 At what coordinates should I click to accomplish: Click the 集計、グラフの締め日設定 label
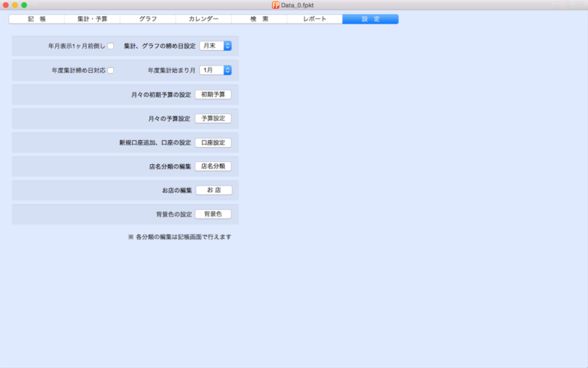[x=159, y=46]
